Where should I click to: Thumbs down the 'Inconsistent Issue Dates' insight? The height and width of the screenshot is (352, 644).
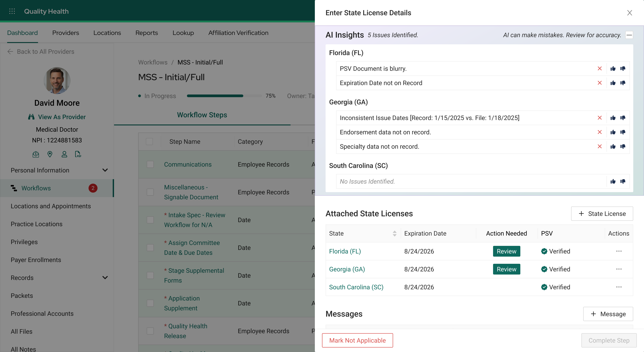(623, 118)
